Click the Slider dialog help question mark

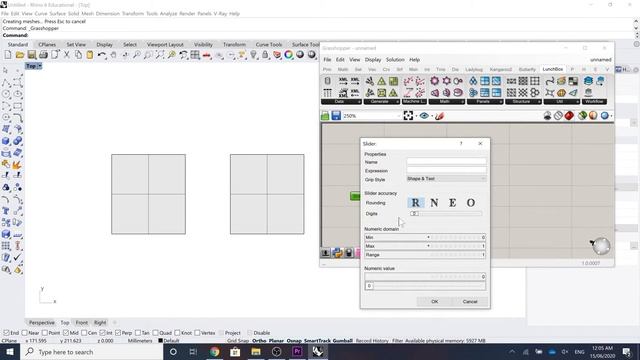pyautogui.click(x=461, y=144)
